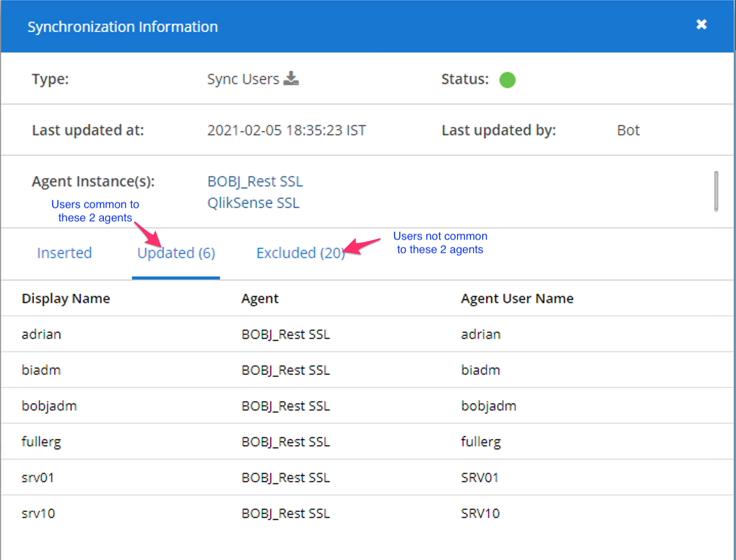
Task: Click BOBJ_Rest SSL in the fullerg row
Action: click(286, 442)
